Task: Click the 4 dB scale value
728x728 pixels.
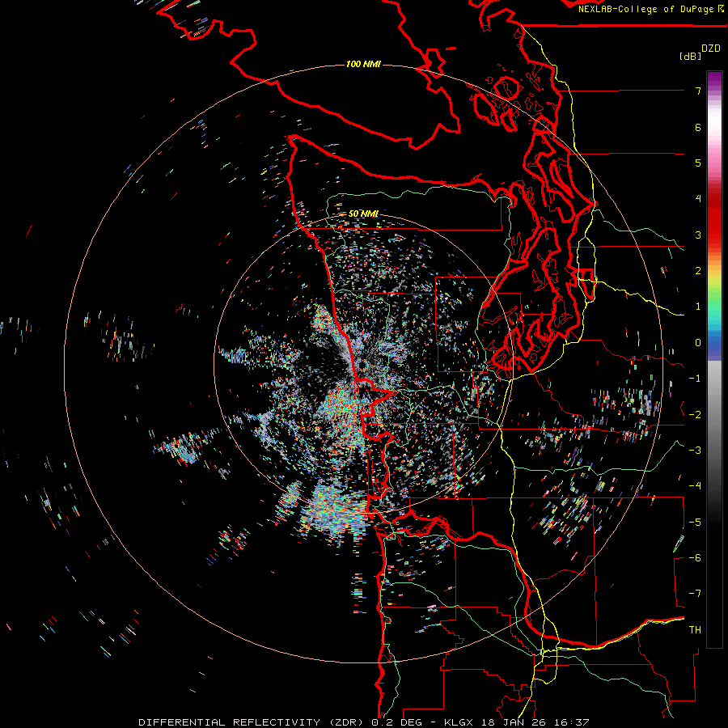Action: click(x=698, y=199)
